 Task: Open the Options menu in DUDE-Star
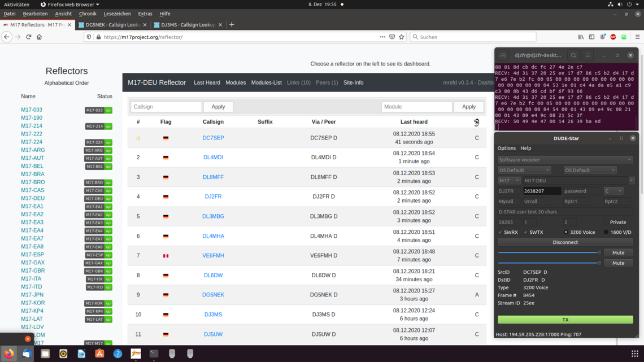(x=506, y=148)
